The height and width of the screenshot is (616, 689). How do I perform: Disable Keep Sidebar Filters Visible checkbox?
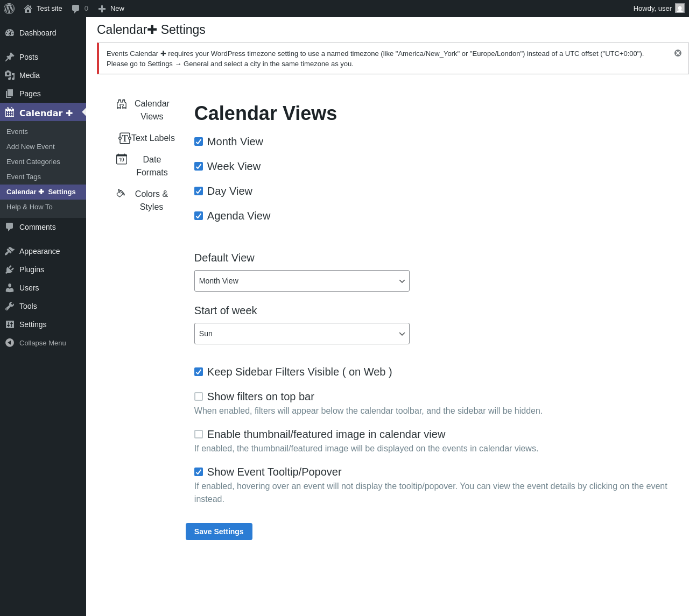tap(199, 372)
